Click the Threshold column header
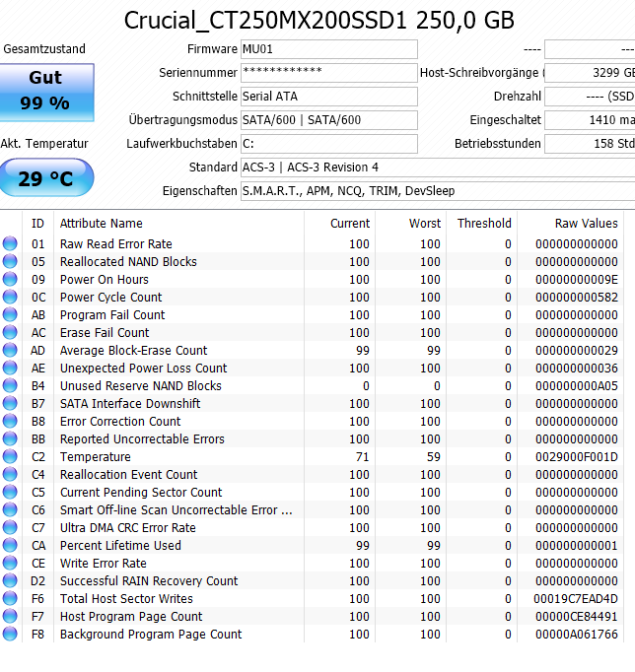 481,224
